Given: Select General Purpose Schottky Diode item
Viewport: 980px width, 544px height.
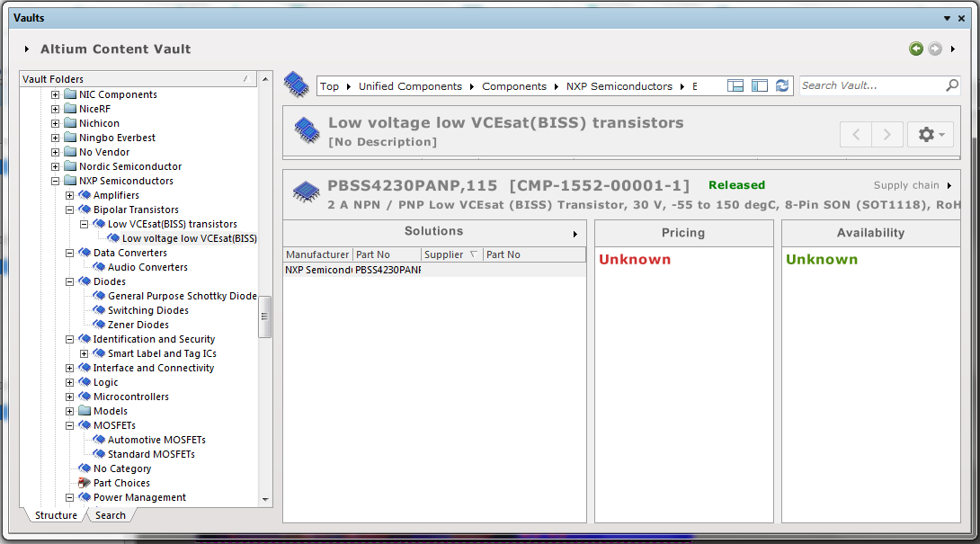Looking at the screenshot, I should click(182, 296).
